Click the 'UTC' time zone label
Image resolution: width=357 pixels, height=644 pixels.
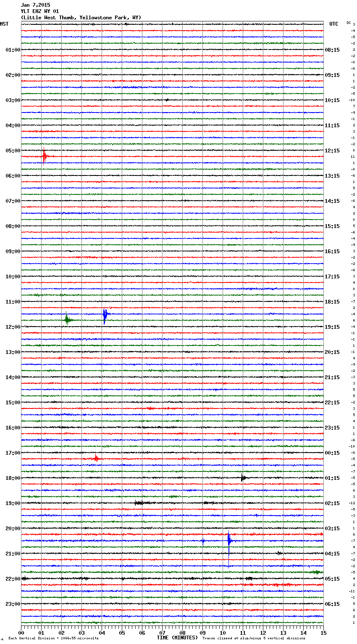tap(334, 24)
